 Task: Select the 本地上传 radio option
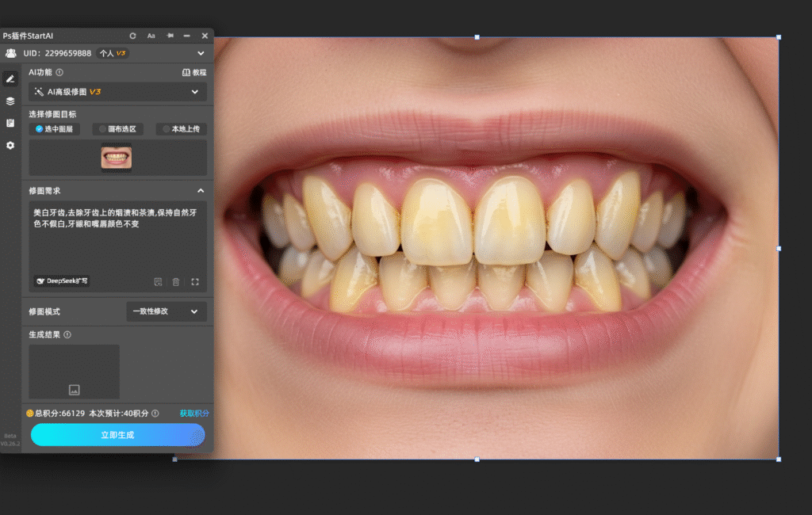point(182,129)
